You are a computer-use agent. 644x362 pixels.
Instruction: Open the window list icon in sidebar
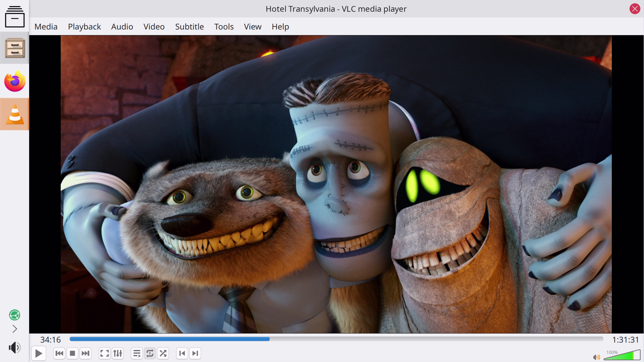15,16
